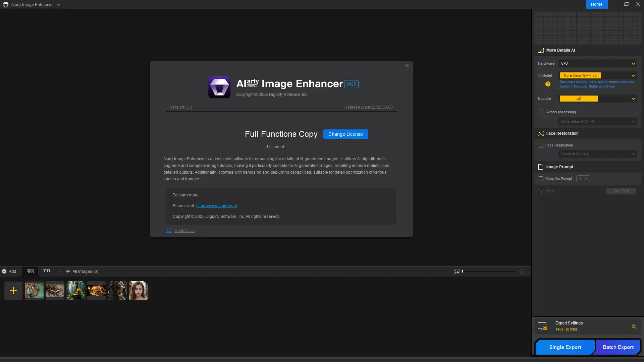Viewport: 644px width, 362px height.
Task: Click the yellow help question mark icon
Action: click(548, 84)
